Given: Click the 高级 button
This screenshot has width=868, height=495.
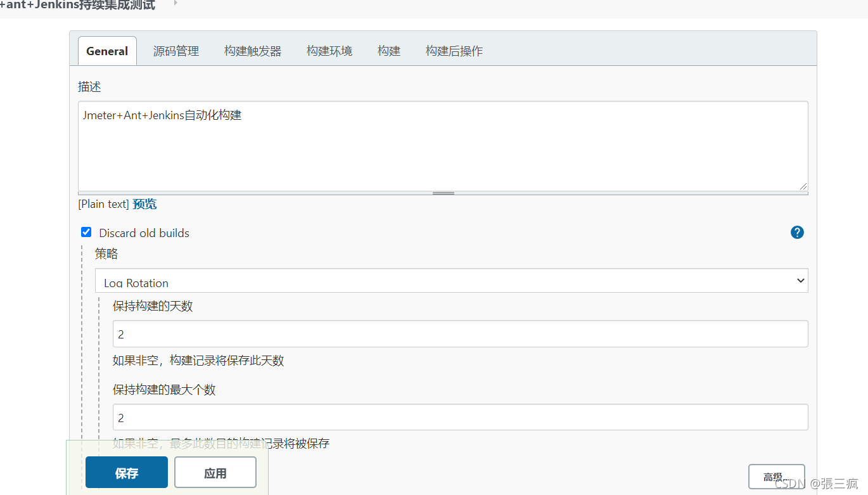Looking at the screenshot, I should pos(776,477).
